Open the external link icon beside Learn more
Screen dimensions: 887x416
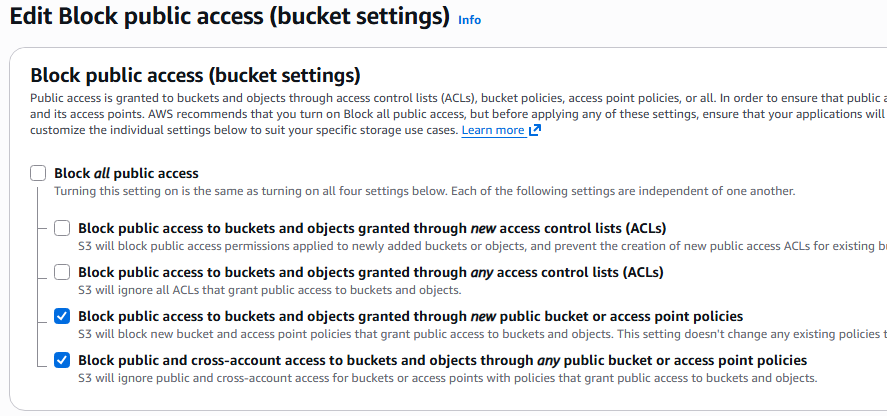pos(535,131)
